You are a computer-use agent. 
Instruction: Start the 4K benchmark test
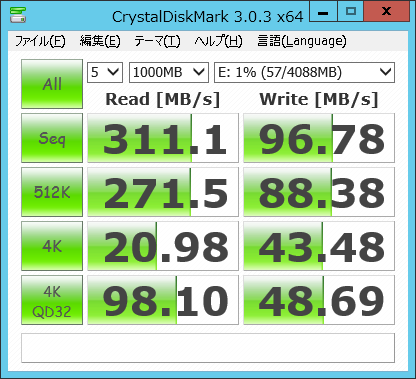pyautogui.click(x=52, y=246)
